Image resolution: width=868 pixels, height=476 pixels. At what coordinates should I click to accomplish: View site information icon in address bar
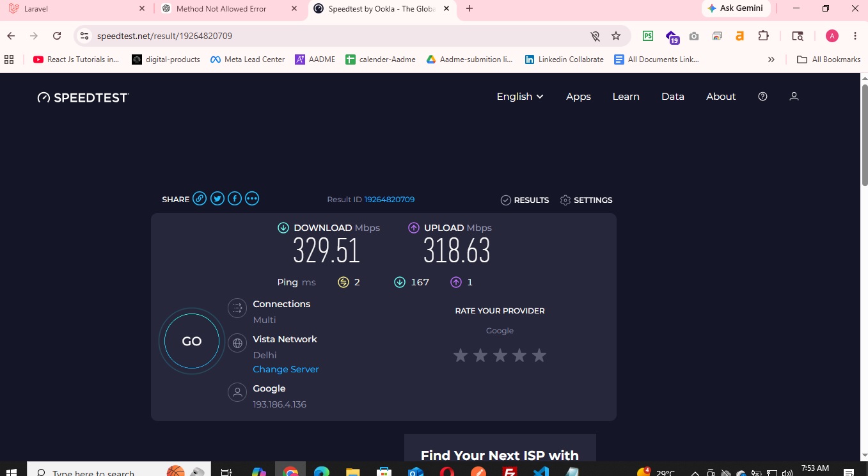(x=84, y=36)
